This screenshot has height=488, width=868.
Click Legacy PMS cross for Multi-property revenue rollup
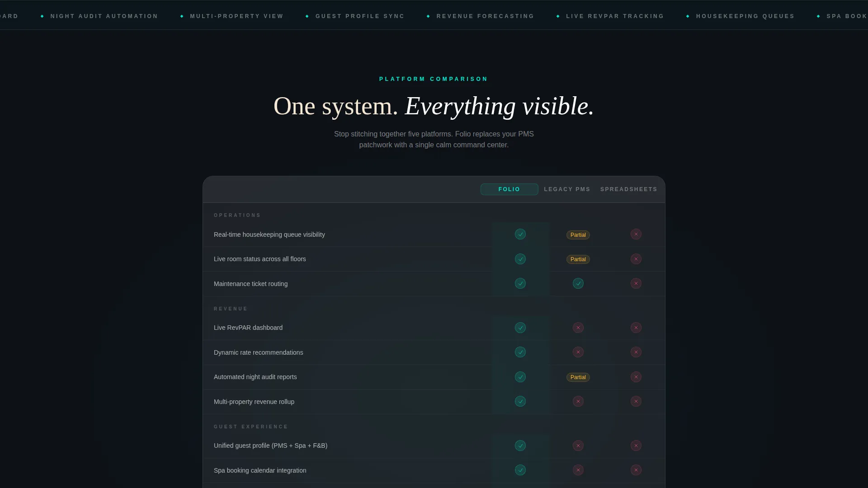(578, 401)
